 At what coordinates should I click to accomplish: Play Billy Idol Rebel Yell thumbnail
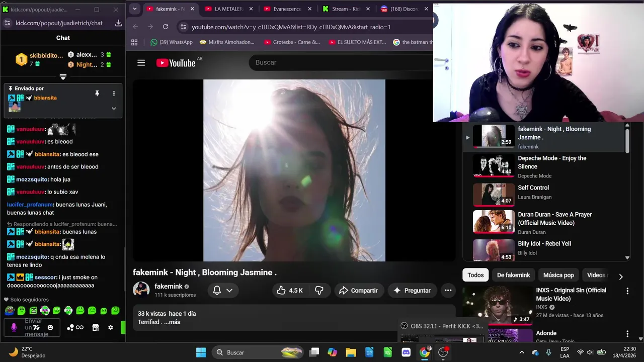point(494,250)
